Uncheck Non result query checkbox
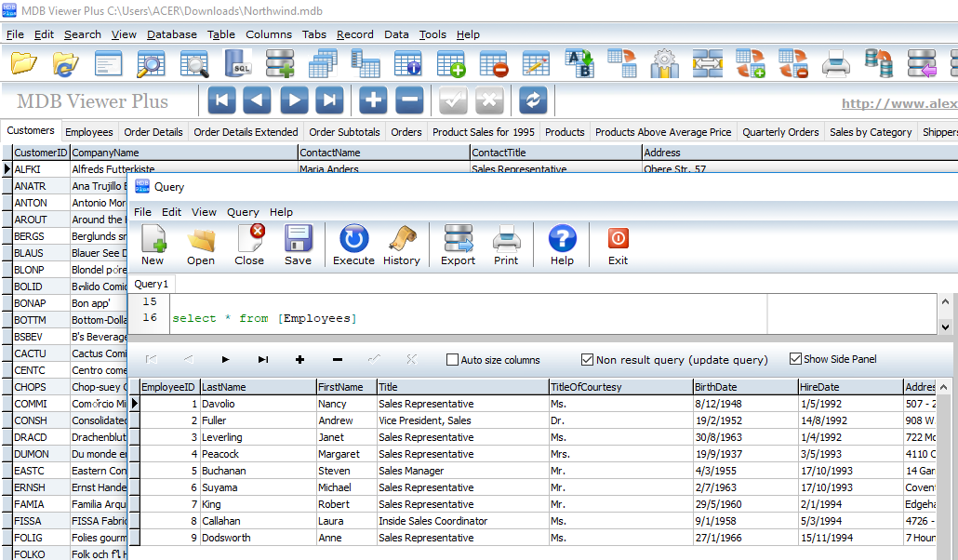958x560 pixels. (x=587, y=359)
